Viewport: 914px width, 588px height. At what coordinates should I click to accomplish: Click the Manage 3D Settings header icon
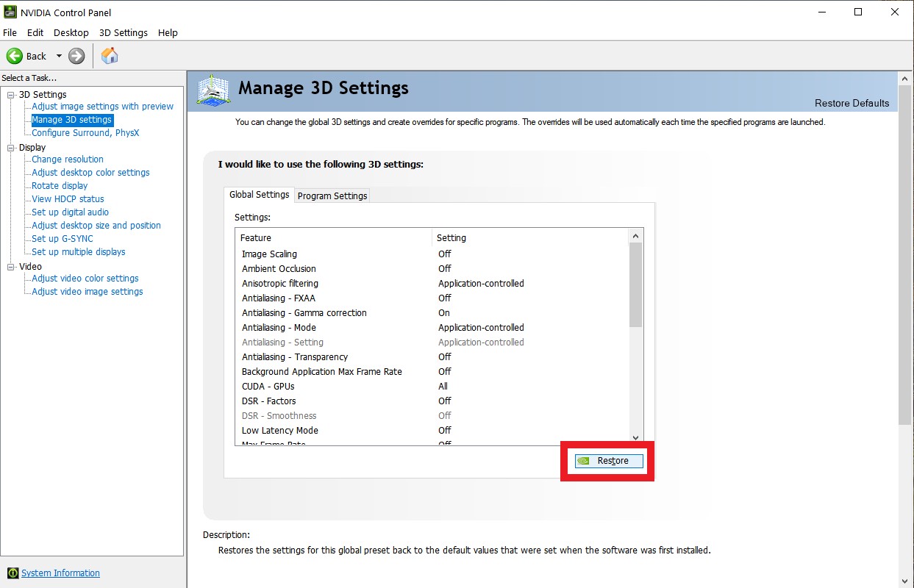click(214, 91)
